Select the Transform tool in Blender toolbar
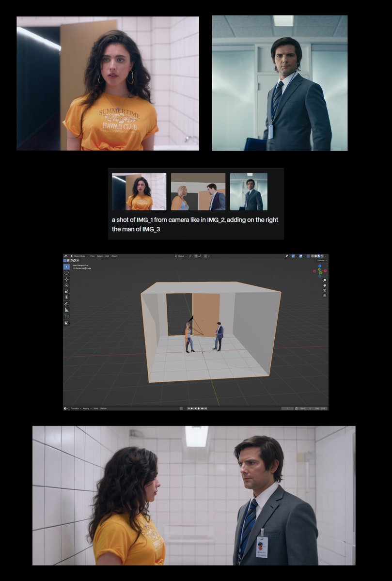This screenshot has height=581, width=392. pyautogui.click(x=67, y=297)
